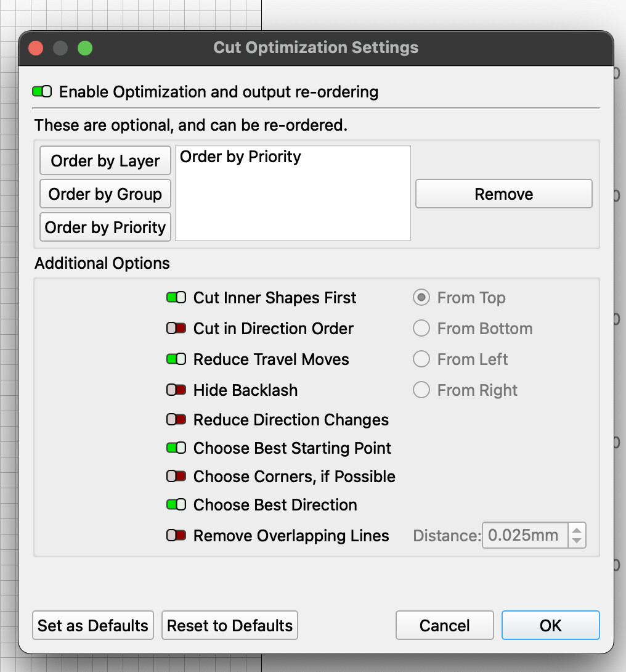
Task: Turn off Reduce Travel Moves switch
Action: (176, 359)
